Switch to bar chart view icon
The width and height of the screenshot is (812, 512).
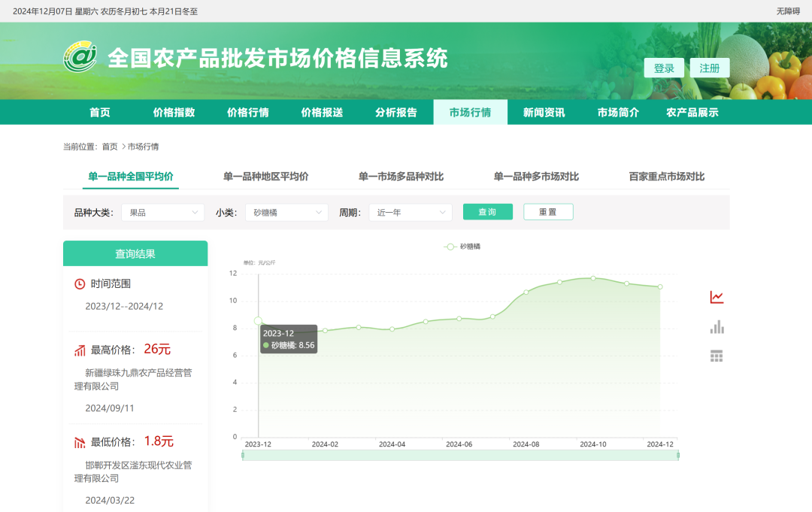pyautogui.click(x=717, y=326)
